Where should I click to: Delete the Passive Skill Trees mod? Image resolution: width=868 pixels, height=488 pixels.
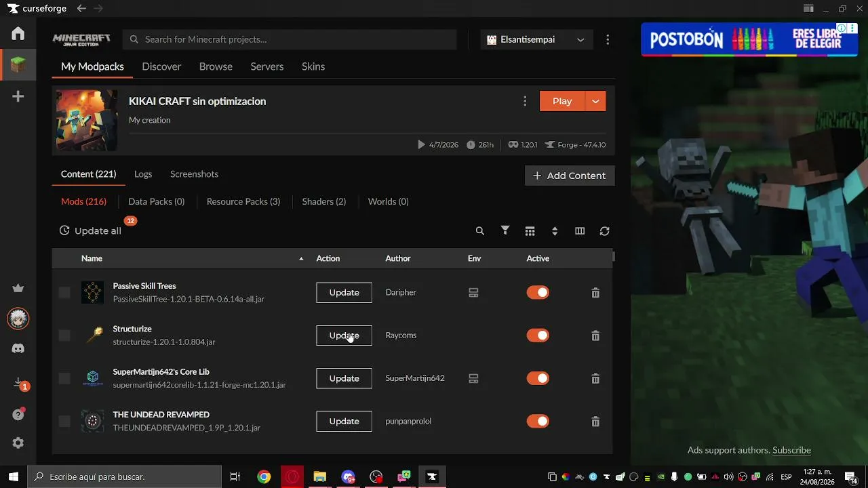tap(595, 293)
